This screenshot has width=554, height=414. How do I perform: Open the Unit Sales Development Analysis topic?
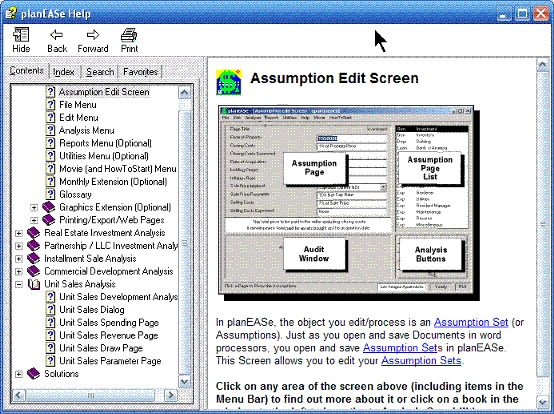click(x=118, y=297)
